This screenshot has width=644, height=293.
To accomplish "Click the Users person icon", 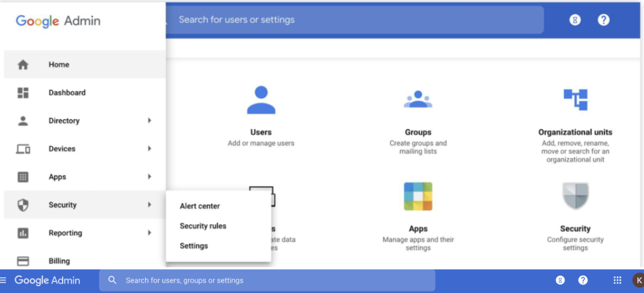I will click(261, 100).
